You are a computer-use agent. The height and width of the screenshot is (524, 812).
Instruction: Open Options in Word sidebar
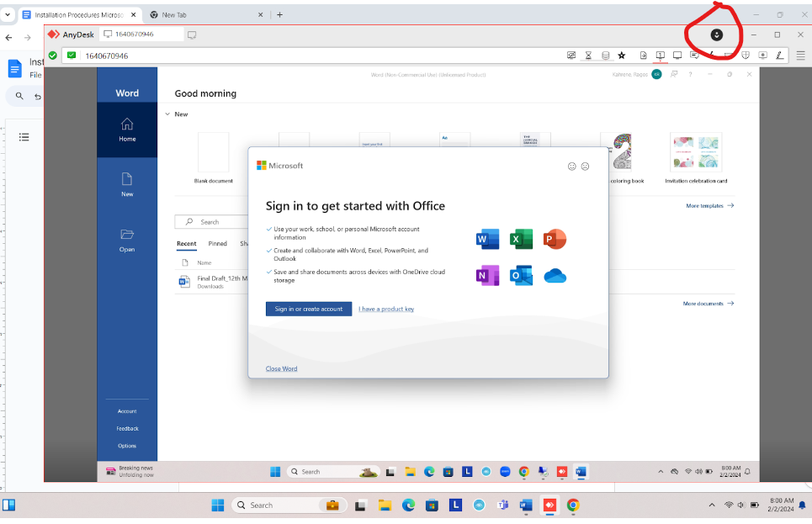point(127,446)
